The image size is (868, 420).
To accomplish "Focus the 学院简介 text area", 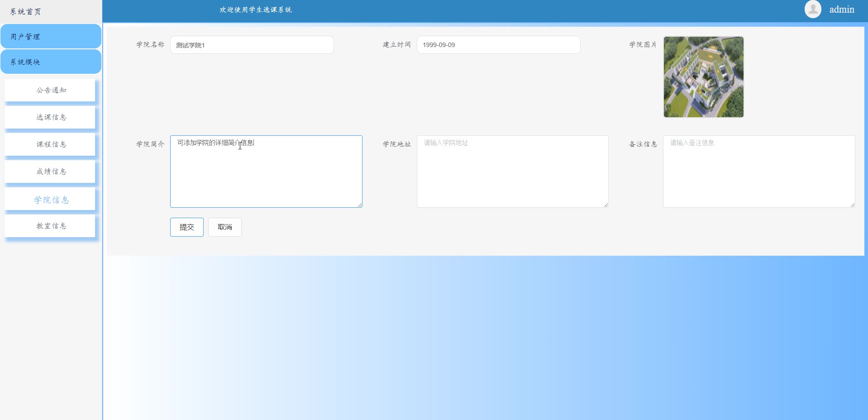I will (x=266, y=172).
